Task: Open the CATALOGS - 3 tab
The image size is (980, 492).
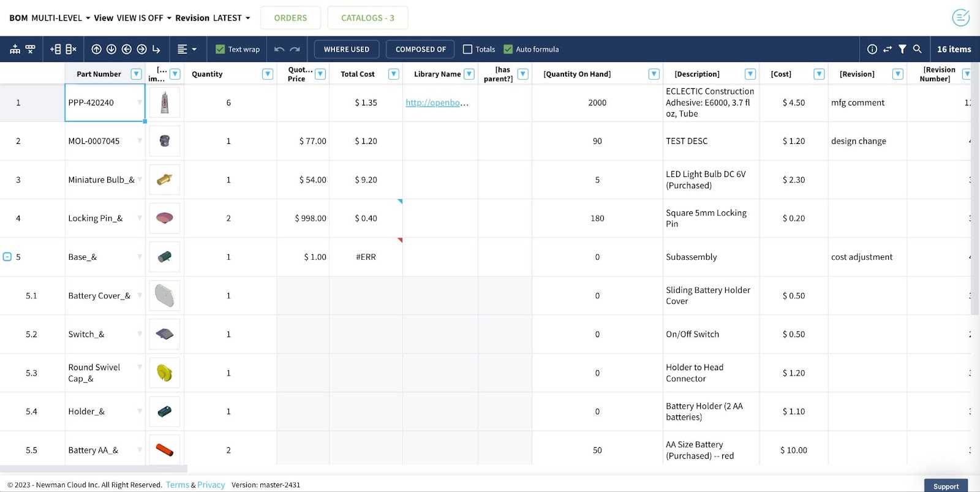Action: tap(367, 18)
